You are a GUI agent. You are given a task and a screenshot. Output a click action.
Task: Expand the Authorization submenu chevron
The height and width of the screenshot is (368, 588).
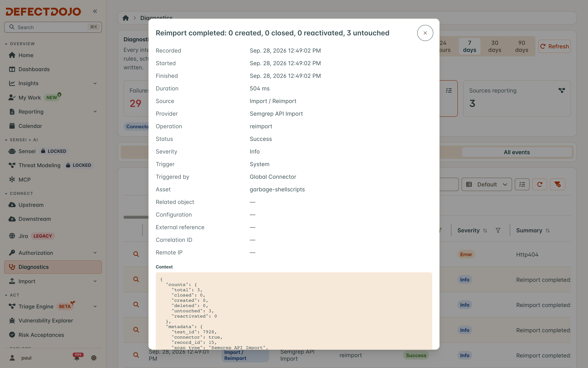[x=95, y=253]
